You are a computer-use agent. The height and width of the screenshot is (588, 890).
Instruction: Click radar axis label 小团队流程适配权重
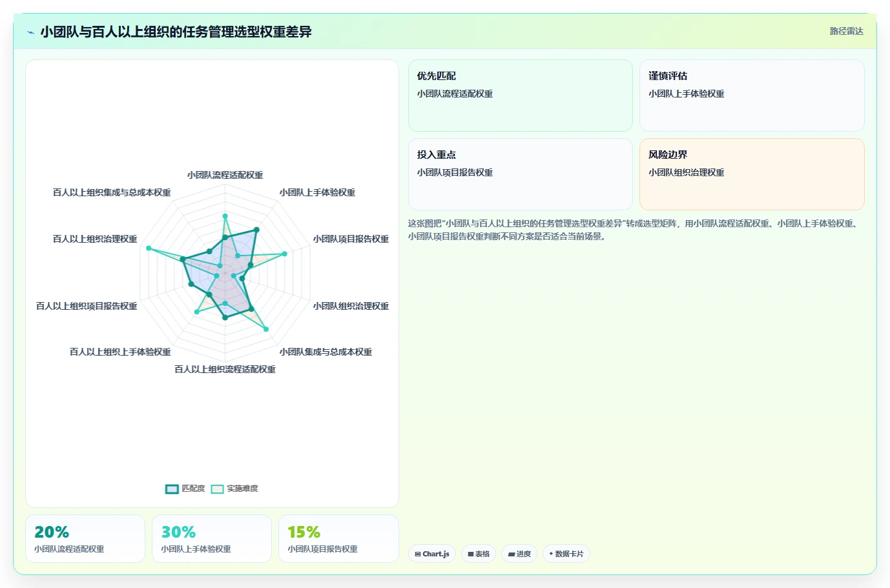point(225,175)
